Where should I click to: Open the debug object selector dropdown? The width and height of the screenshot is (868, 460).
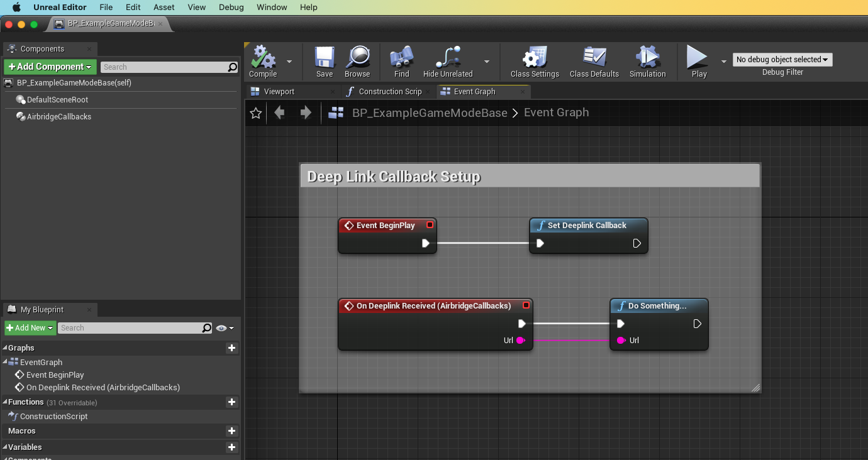(x=782, y=60)
